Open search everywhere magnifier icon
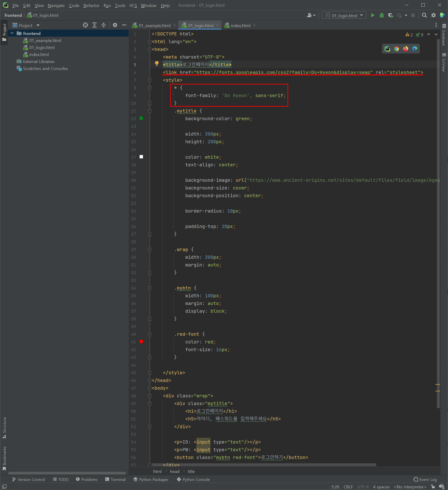 424,15
